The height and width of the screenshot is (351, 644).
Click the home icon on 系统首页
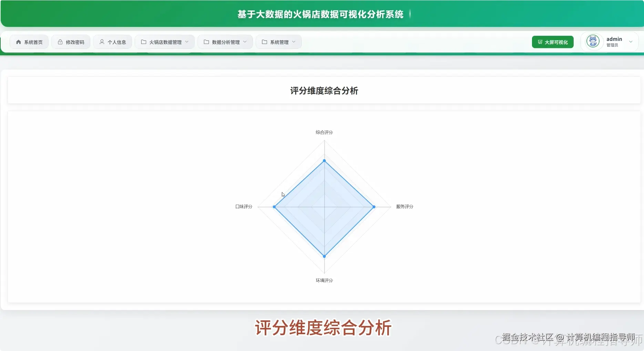tap(19, 42)
